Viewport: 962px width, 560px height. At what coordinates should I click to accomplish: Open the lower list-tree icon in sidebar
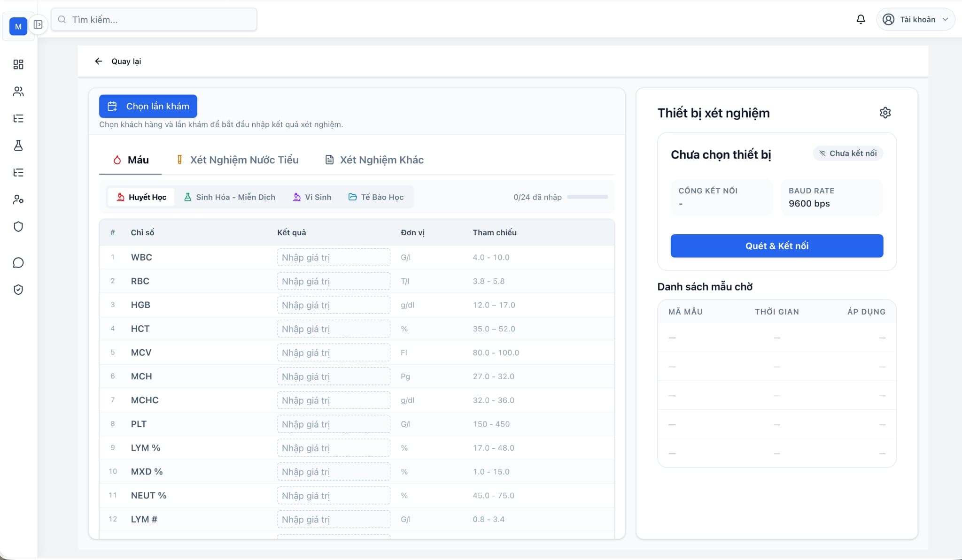click(x=18, y=173)
